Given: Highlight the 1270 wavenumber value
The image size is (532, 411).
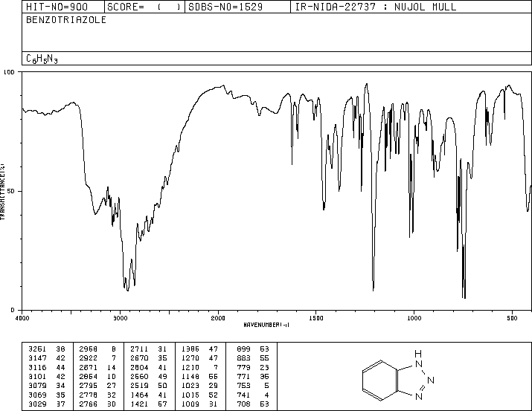Looking at the screenshot, I should tap(190, 358).
